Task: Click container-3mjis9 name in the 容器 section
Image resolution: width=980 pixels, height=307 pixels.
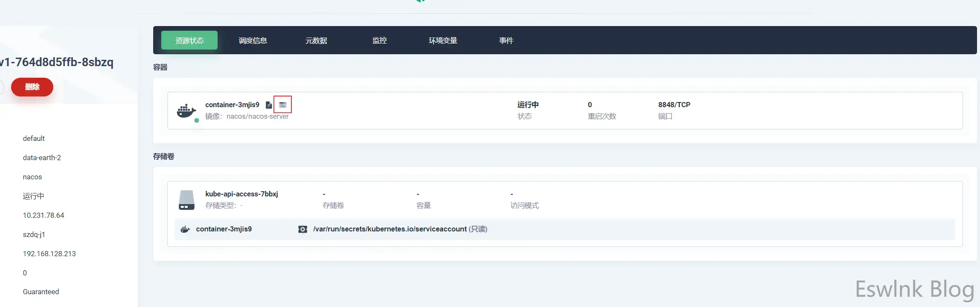Action: 232,105
